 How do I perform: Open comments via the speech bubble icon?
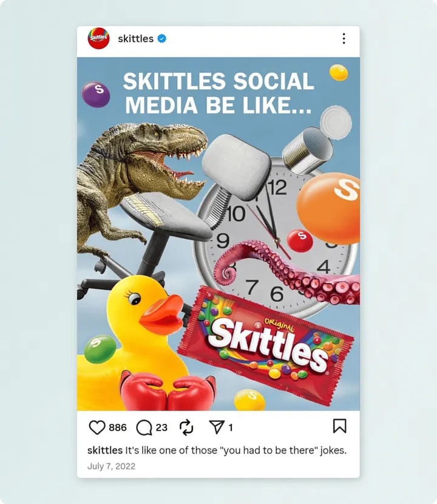click(x=144, y=427)
